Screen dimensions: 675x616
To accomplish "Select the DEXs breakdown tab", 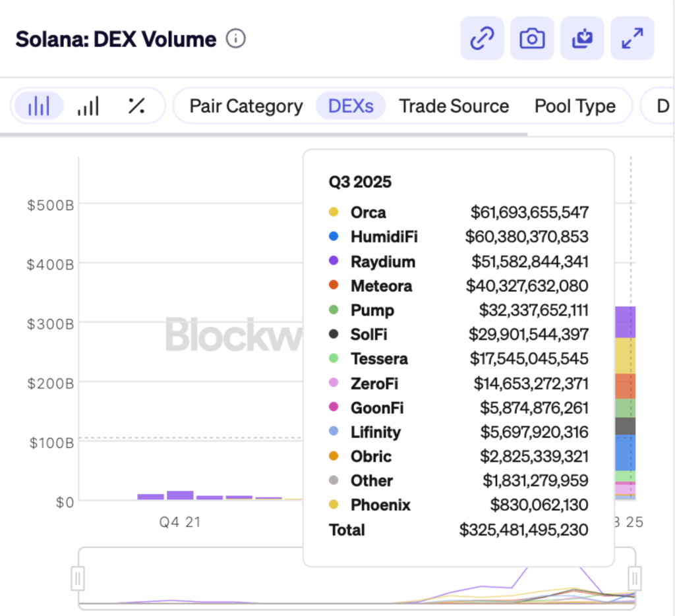I will [x=351, y=106].
